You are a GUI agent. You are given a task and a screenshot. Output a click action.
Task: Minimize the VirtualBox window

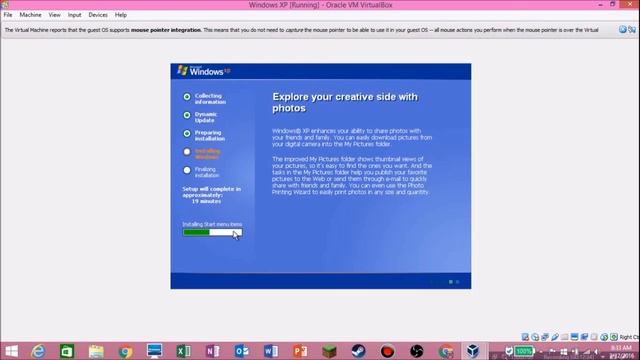[600, 4]
